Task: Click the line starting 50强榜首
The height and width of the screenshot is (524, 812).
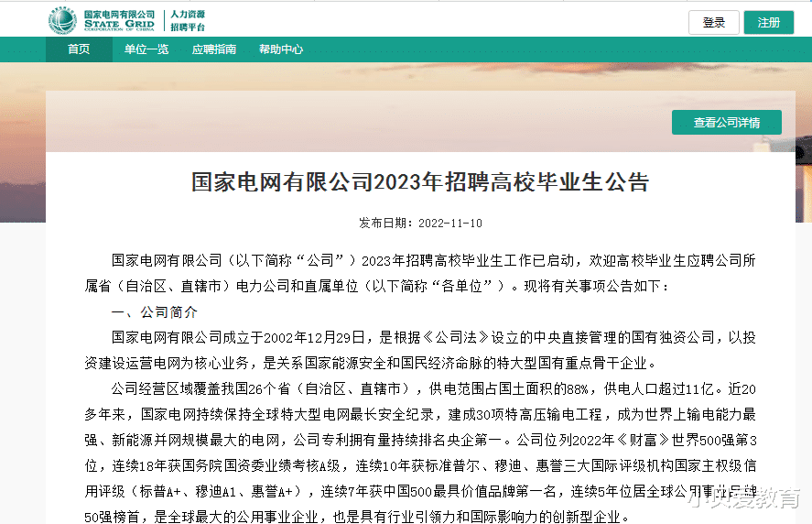Action: coord(358,517)
